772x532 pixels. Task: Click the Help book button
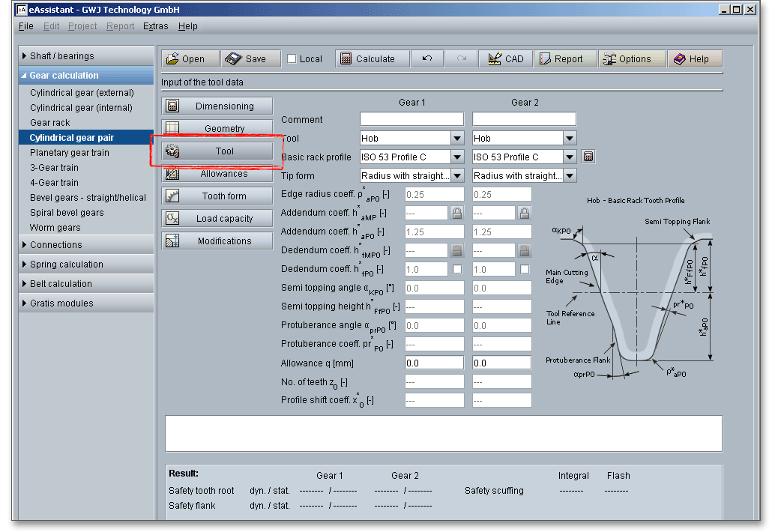click(x=695, y=59)
